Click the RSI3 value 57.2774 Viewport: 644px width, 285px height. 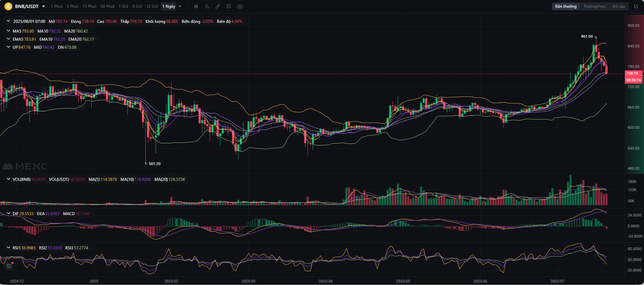[x=81, y=248]
